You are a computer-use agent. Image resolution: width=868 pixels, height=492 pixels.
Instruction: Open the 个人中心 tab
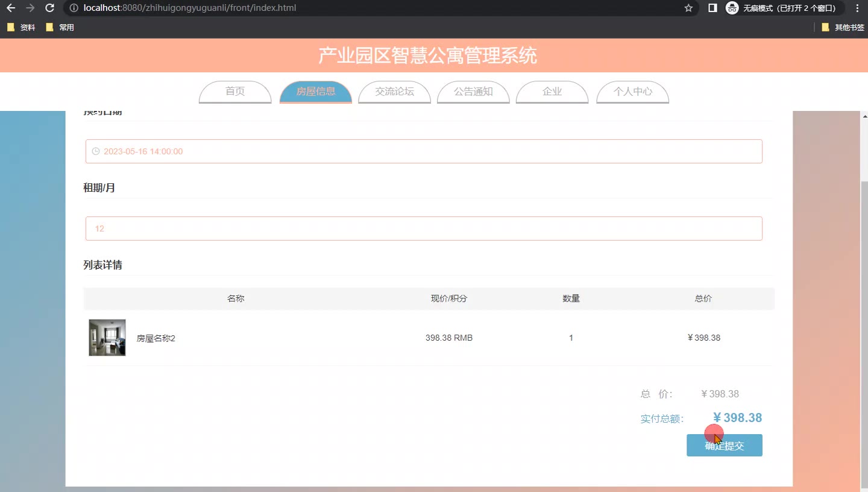(632, 92)
